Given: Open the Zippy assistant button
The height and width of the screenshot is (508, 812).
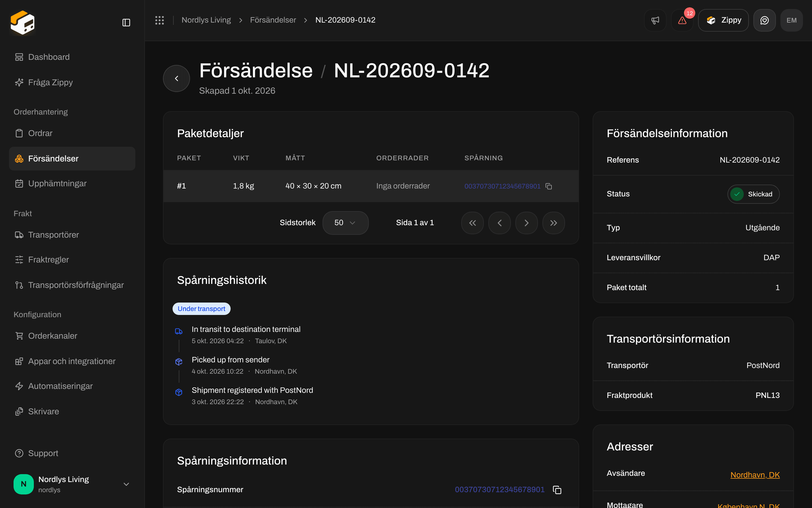Looking at the screenshot, I should 723,20.
